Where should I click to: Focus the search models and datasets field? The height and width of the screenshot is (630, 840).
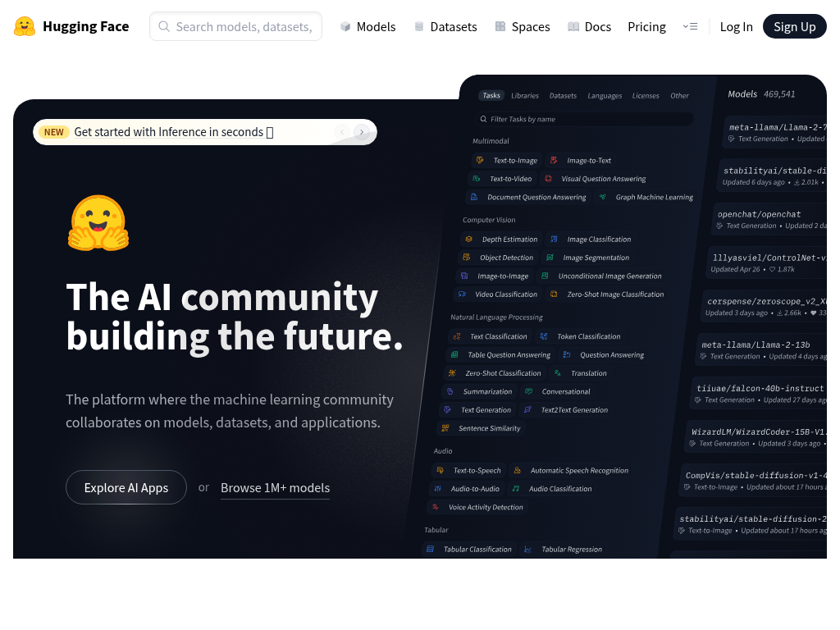point(235,26)
